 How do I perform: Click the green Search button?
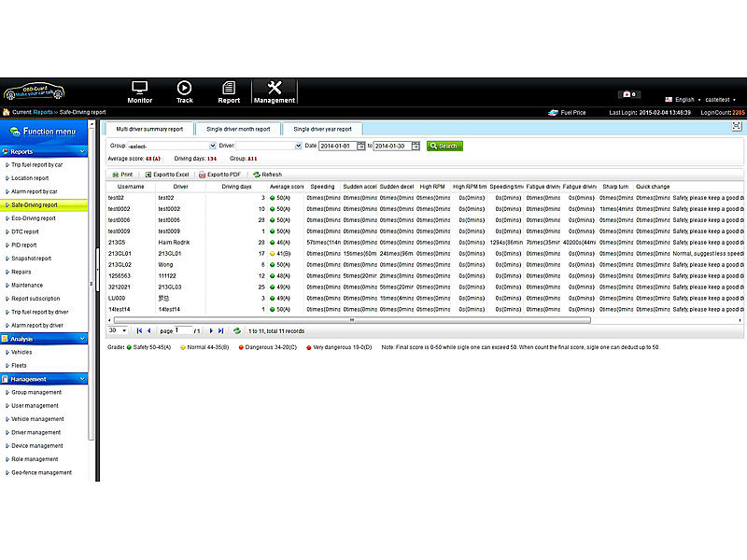click(x=444, y=146)
